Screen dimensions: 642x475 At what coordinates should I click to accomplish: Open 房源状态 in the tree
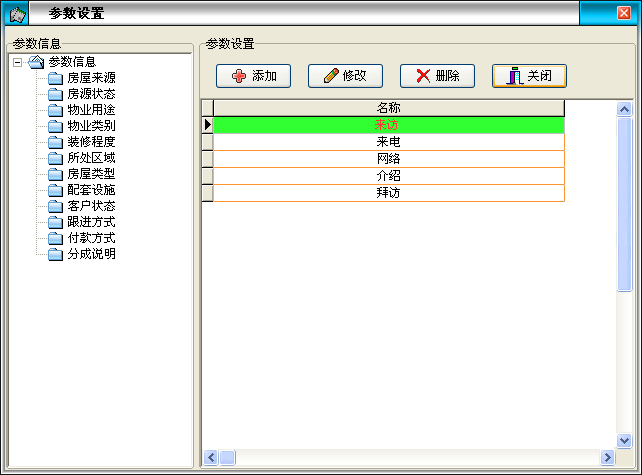90,94
